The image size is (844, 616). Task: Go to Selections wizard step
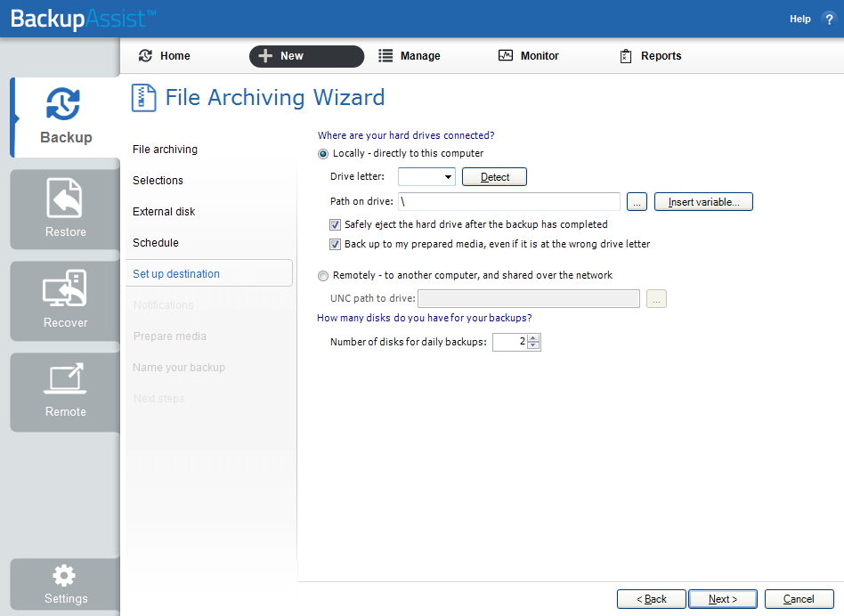coord(158,181)
